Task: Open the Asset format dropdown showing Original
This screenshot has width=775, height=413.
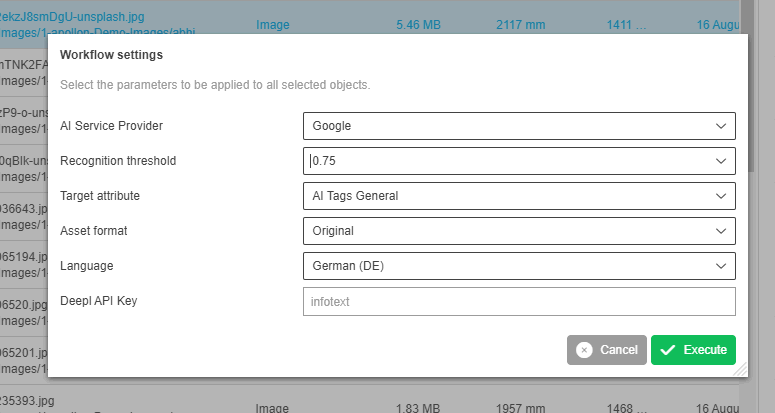Action: 518,231
